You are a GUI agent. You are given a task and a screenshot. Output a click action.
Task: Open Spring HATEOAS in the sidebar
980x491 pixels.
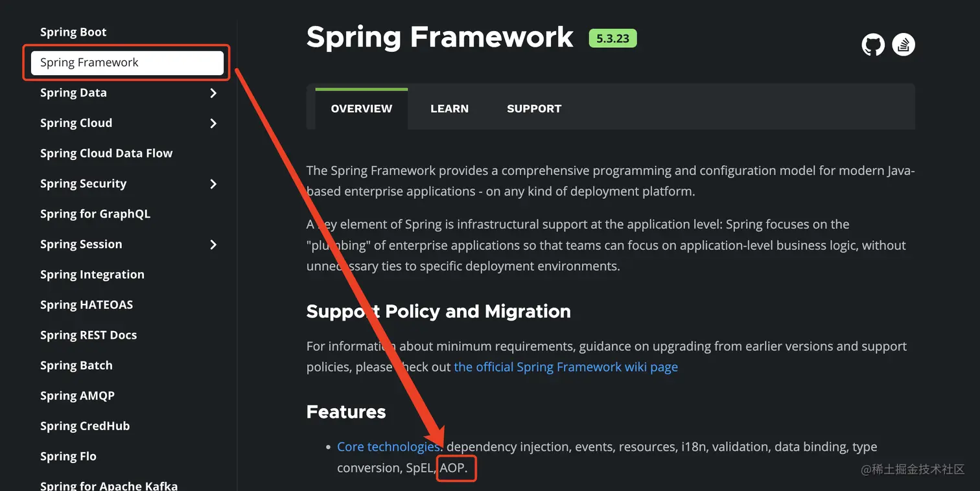point(86,304)
